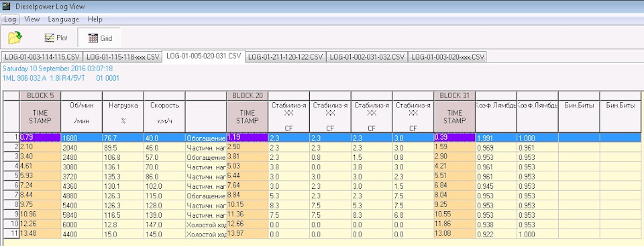This screenshot has width=644, height=246.
Task: Click timestamp cell 0.79
Action: [x=40, y=138]
